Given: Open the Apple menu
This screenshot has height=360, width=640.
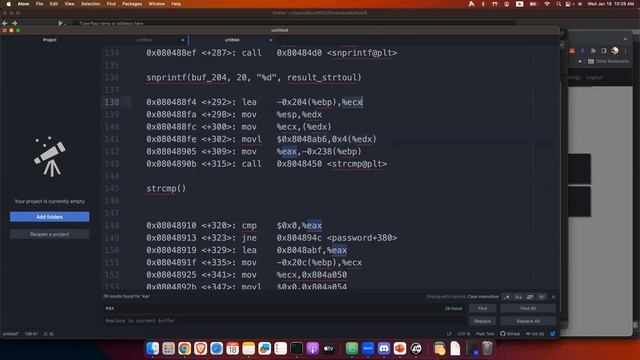Looking at the screenshot, I should click(x=9, y=4).
